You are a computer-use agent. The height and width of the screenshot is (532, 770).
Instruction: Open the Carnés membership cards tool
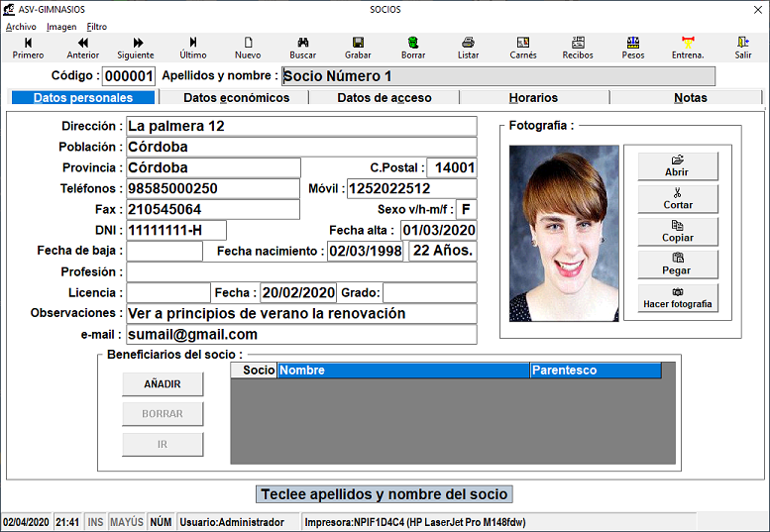523,48
